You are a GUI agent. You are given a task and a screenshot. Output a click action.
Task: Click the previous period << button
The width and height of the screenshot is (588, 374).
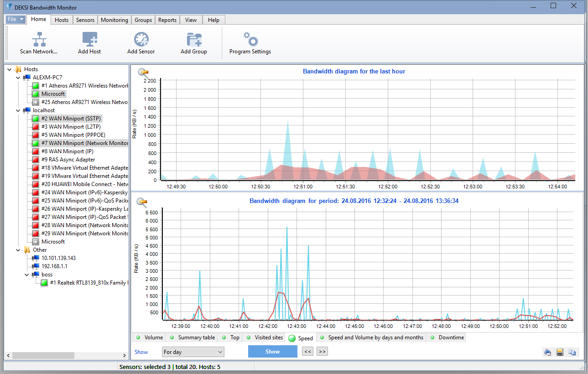pos(307,352)
